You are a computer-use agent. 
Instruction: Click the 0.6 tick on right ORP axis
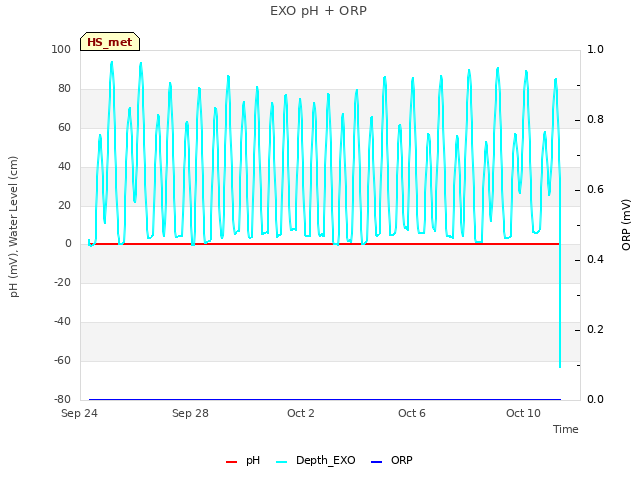pyautogui.click(x=595, y=189)
